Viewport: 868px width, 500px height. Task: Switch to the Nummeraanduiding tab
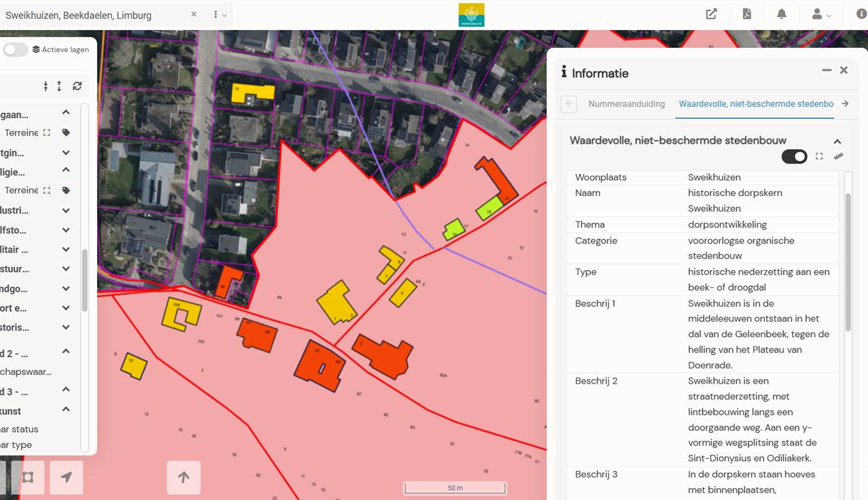(627, 104)
